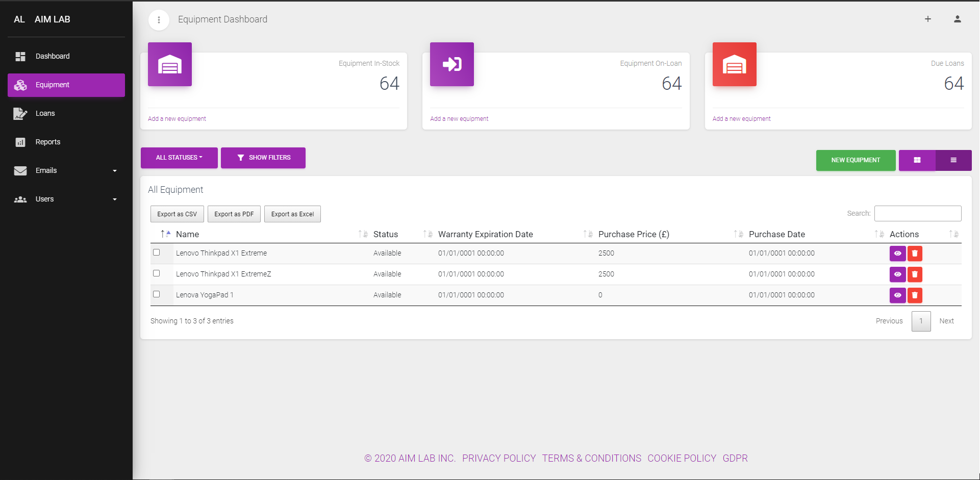Image resolution: width=980 pixels, height=480 pixels.
Task: Sort table by Purchase Price column
Action: [634, 234]
